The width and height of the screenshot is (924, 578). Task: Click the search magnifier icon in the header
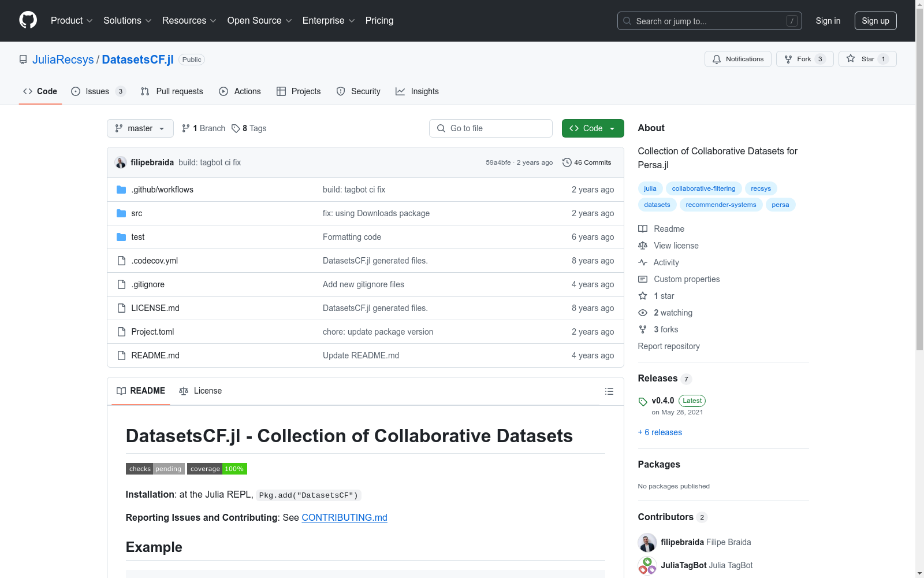coord(627,21)
